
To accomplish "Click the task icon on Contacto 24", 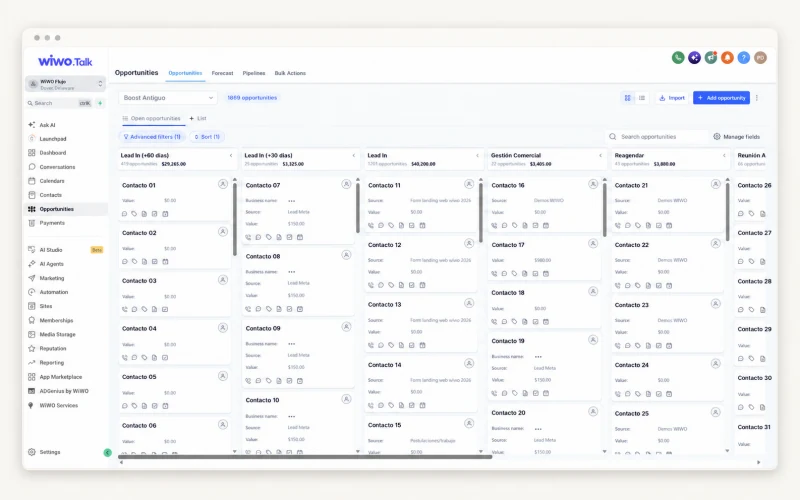I will (659, 394).
